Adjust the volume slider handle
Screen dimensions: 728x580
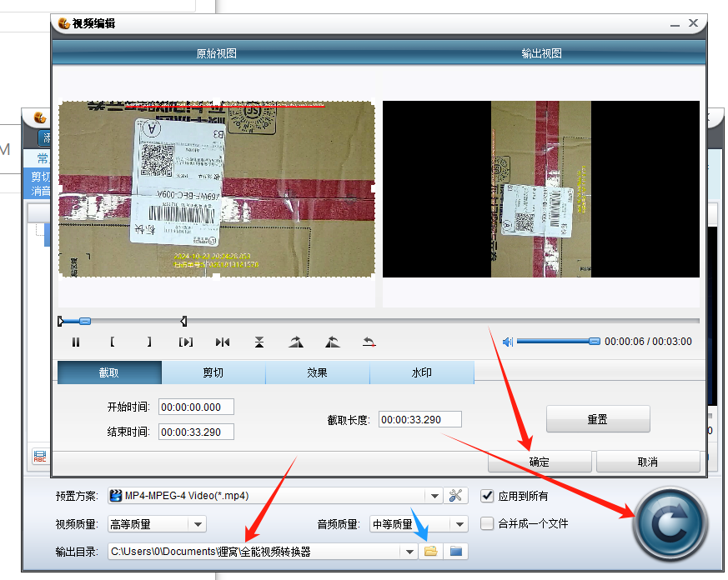pos(595,342)
